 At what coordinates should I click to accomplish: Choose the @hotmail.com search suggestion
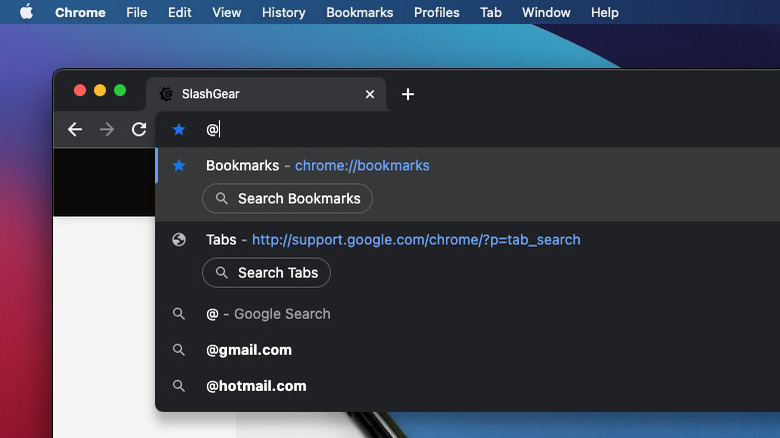256,386
